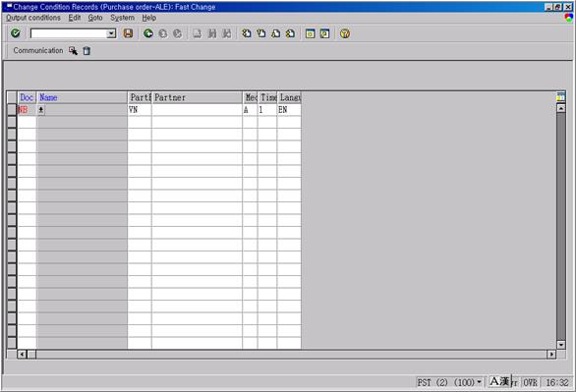
Task: Open the Edit menu
Action: (75, 18)
